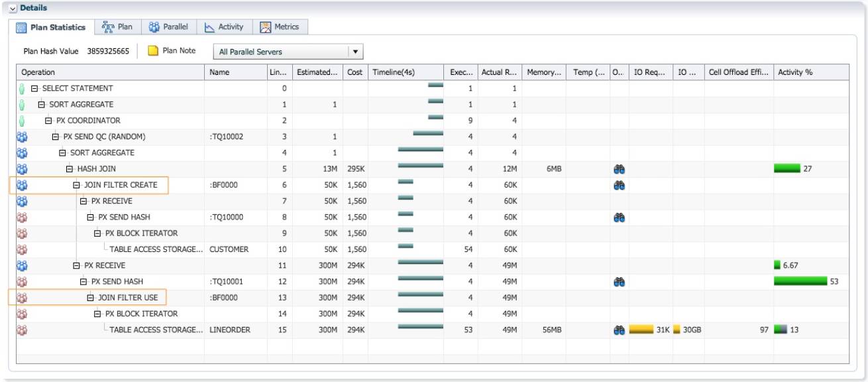Click binoculars icon in :TQ10000 row
Image resolution: width=868 pixels, height=382 pixels.
click(619, 217)
